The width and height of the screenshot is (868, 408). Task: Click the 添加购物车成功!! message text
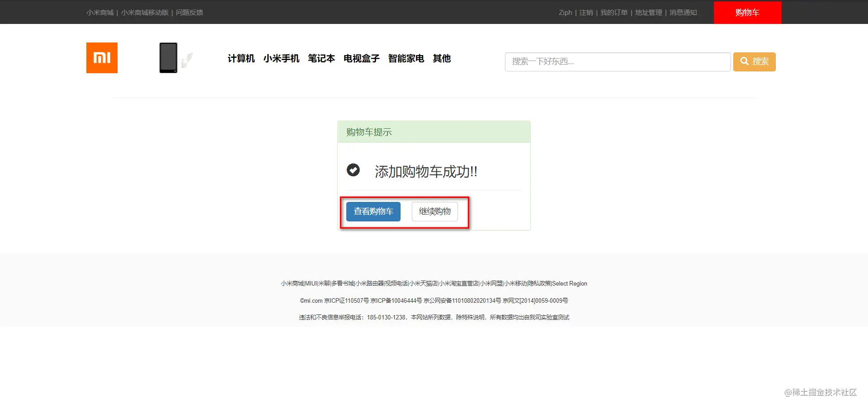coord(426,172)
